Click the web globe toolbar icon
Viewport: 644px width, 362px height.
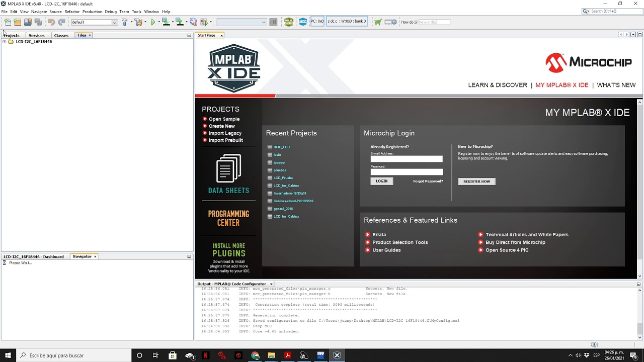click(391, 22)
